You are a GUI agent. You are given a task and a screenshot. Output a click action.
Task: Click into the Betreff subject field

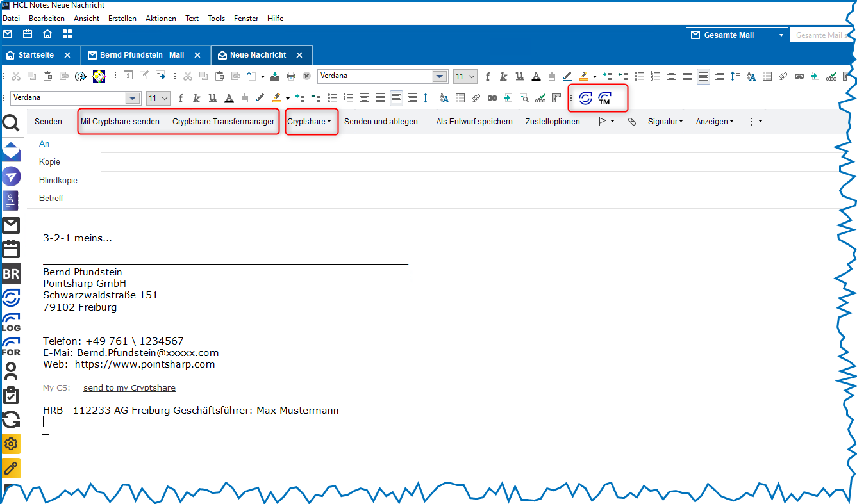[449, 199]
